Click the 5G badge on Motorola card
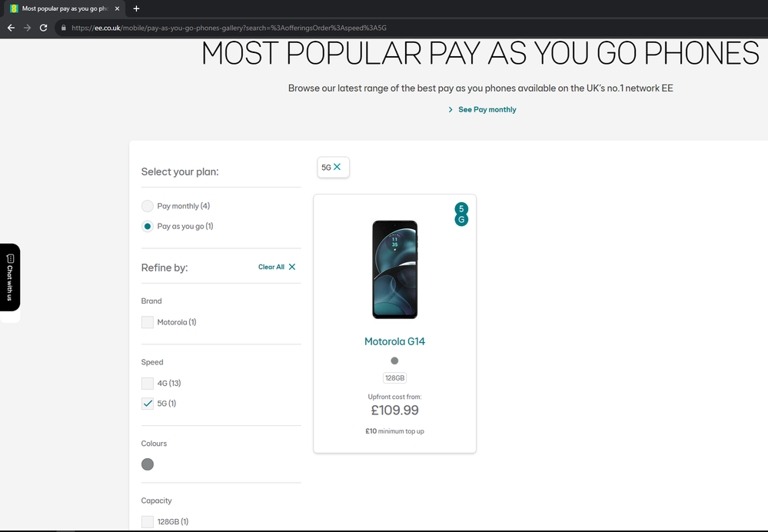The height and width of the screenshot is (532, 768). pyautogui.click(x=461, y=214)
